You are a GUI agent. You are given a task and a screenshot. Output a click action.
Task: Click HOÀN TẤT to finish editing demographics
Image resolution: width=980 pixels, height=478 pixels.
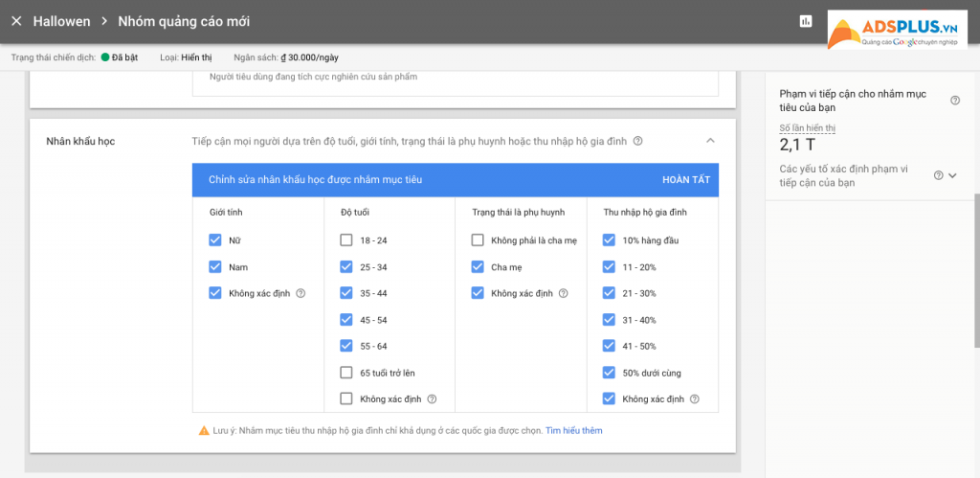click(686, 179)
